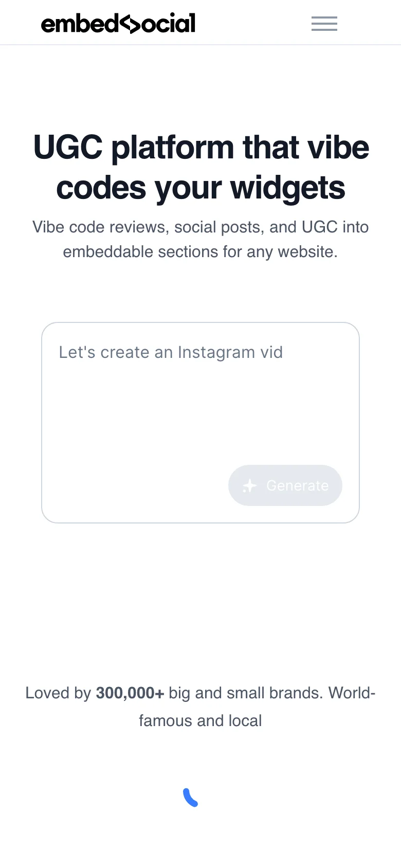The height and width of the screenshot is (868, 401).
Task: Click the sparkle icon inside Generate button
Action: pos(249,485)
